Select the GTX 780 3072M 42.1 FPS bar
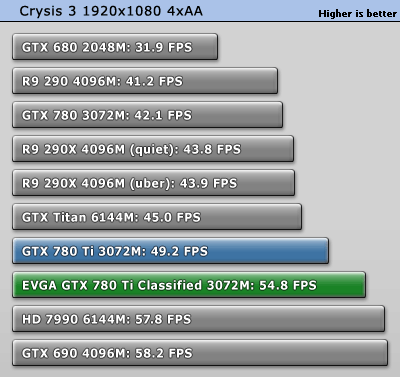400x377 pixels. (x=147, y=115)
